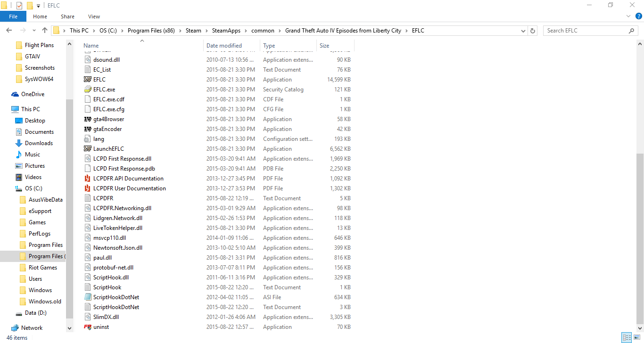The image size is (644, 343).
Task: Select the dsound.dll file icon
Action: [x=87, y=60]
